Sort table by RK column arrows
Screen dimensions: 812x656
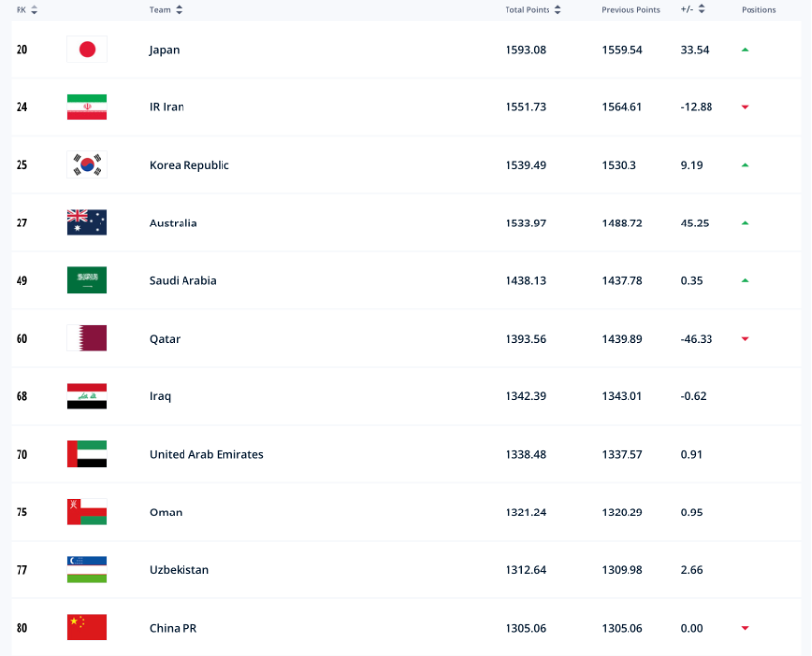(x=34, y=10)
